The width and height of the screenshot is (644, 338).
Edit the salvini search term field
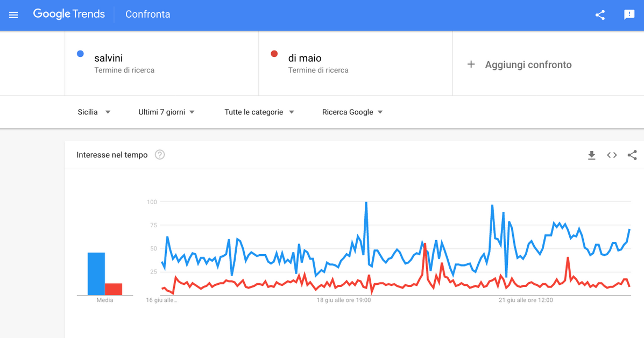pos(162,63)
